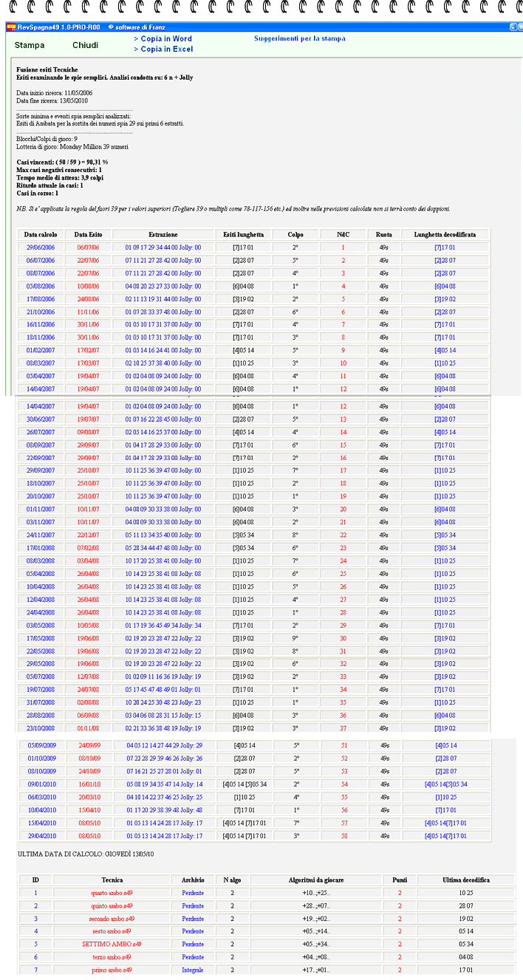The image size is (523, 980).
Task: Click Data Esito cell '06/07/06'
Action: coord(89,247)
